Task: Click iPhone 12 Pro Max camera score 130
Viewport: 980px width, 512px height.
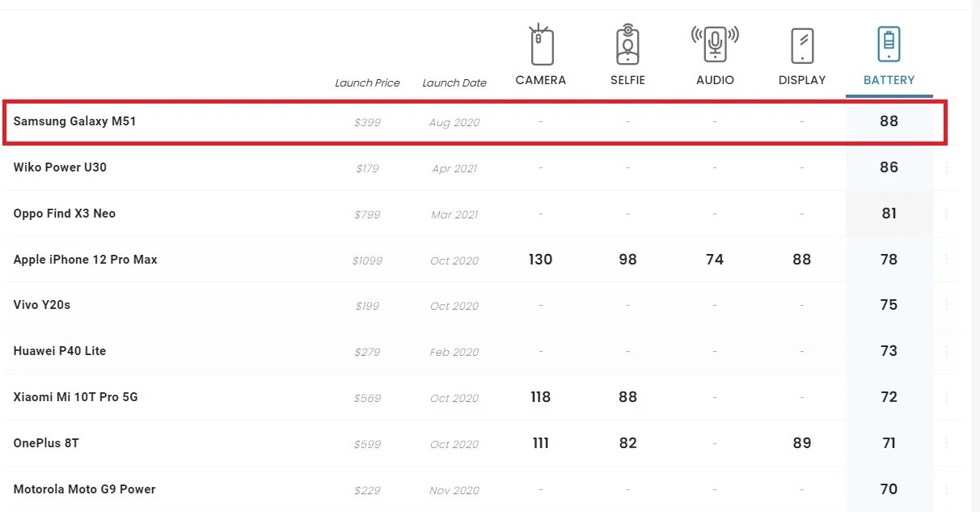Action: pyautogui.click(x=541, y=260)
